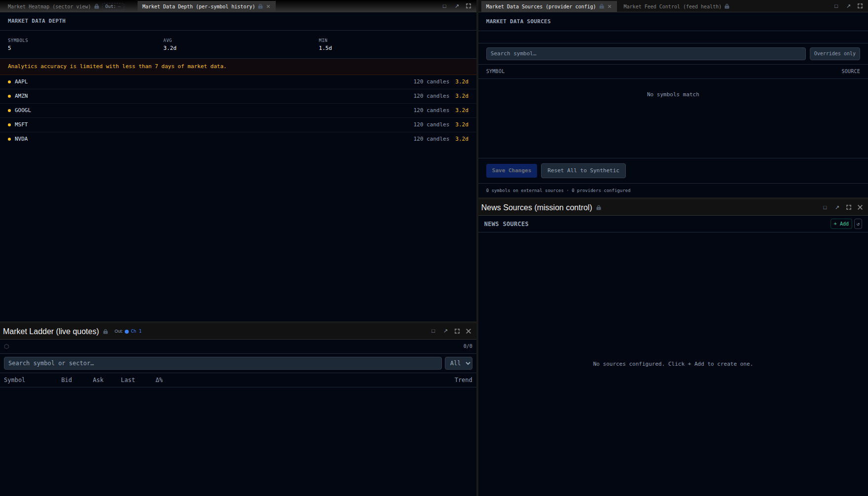Click the 120 candles text on the NVDA row
This screenshot has height=496, width=868.
click(432, 139)
